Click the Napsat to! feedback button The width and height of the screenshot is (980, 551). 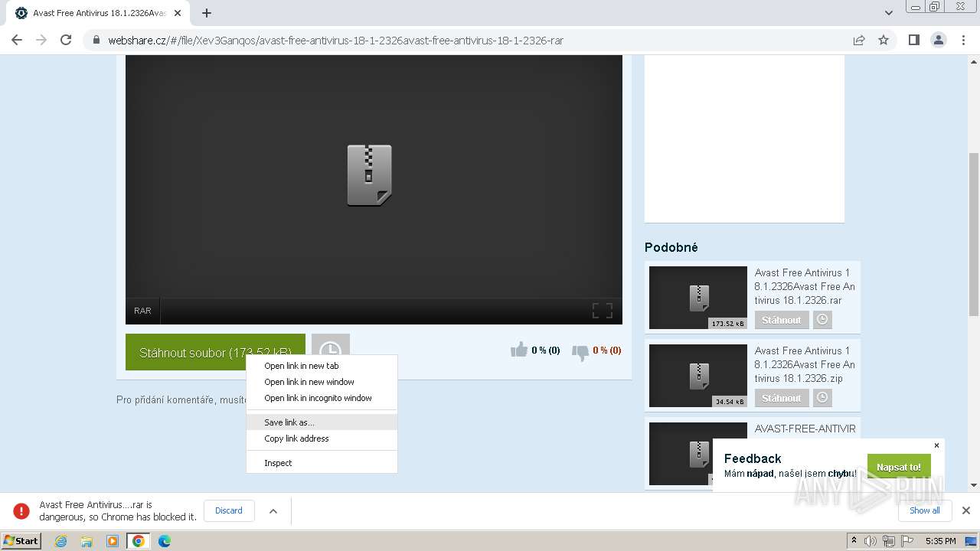(899, 467)
